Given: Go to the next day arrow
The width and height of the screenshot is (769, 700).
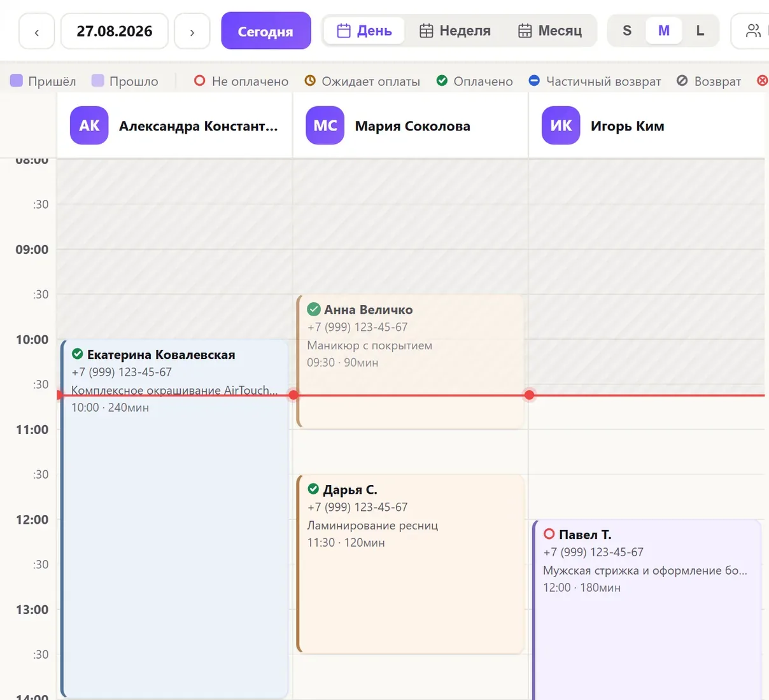Looking at the screenshot, I should pos(192,31).
